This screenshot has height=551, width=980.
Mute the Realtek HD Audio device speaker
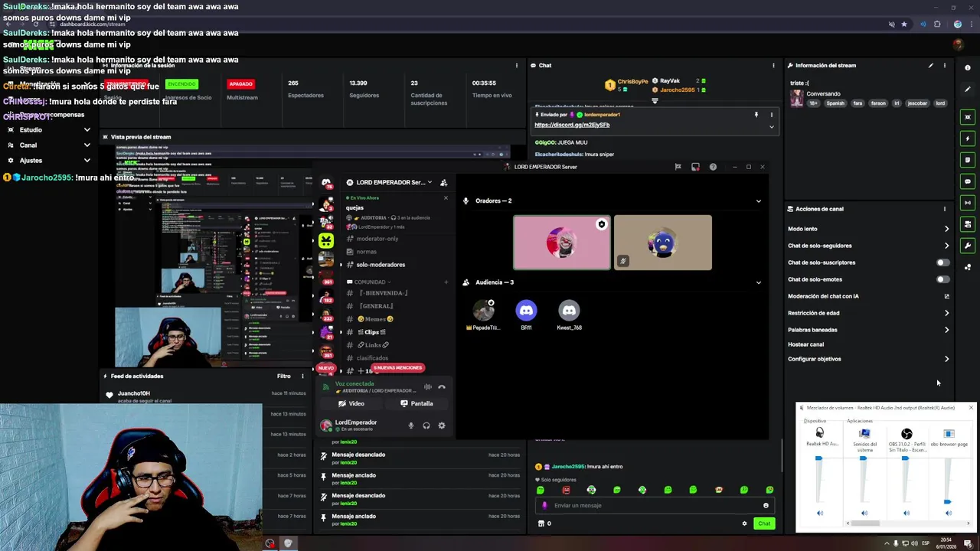(820, 513)
